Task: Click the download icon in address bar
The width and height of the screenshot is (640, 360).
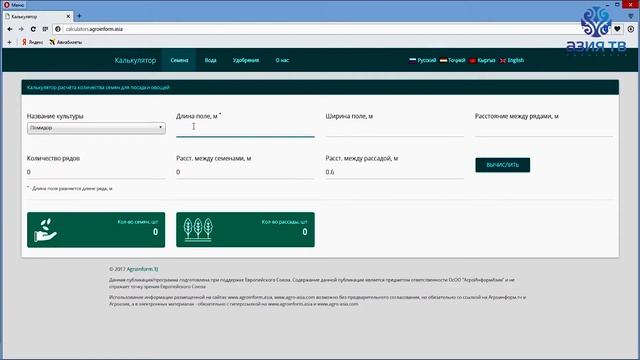Action: pyautogui.click(x=631, y=29)
